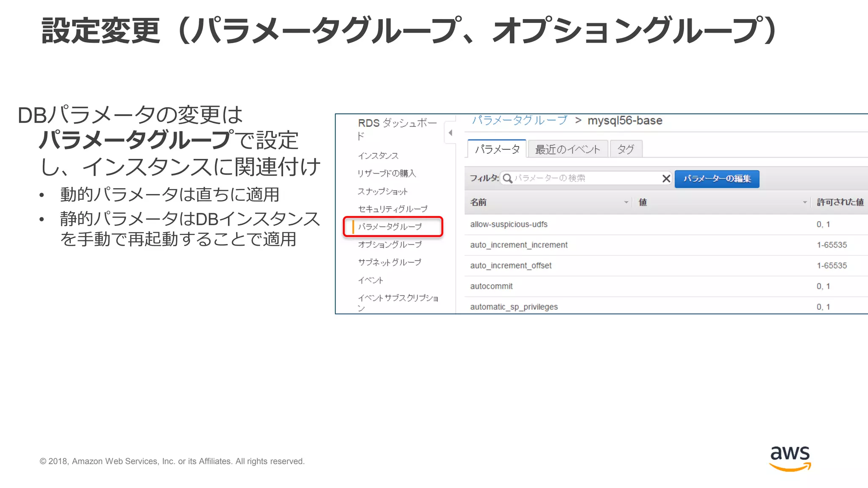Open スナップショット in the sidebar

382,191
